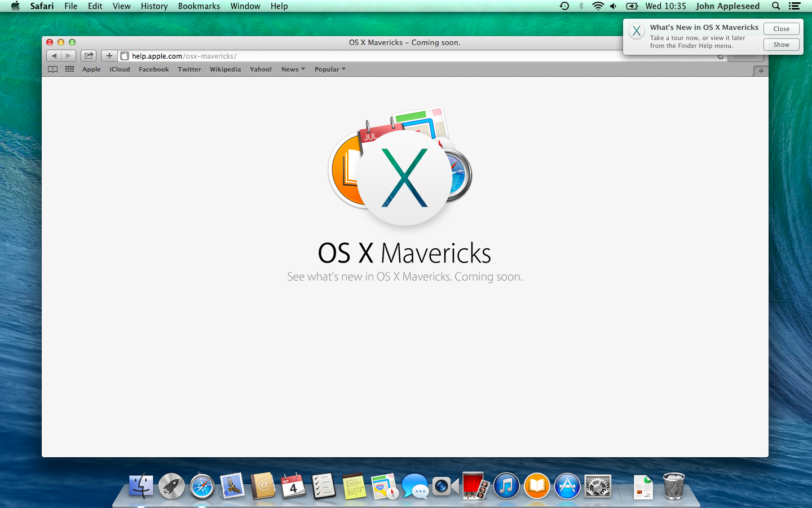Click the Wed 10:35 clock in menu bar
812x508 pixels.
(x=666, y=6)
